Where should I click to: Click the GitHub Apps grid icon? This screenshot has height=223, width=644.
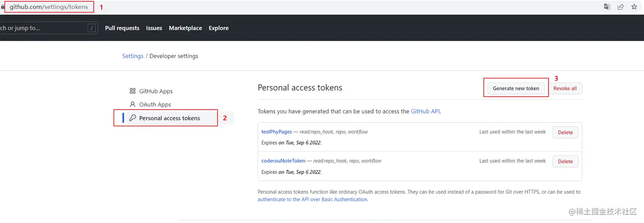(x=132, y=91)
